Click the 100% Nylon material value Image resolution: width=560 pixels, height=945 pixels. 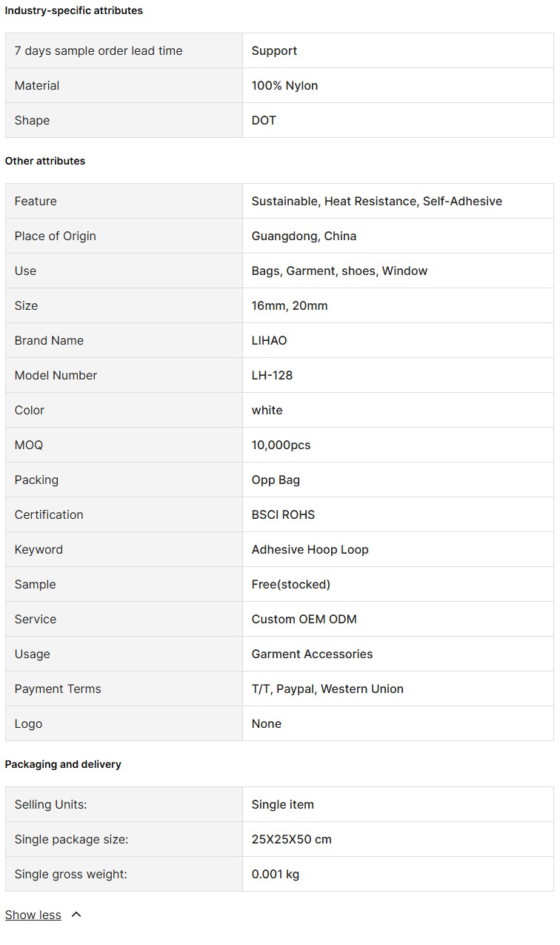(284, 85)
